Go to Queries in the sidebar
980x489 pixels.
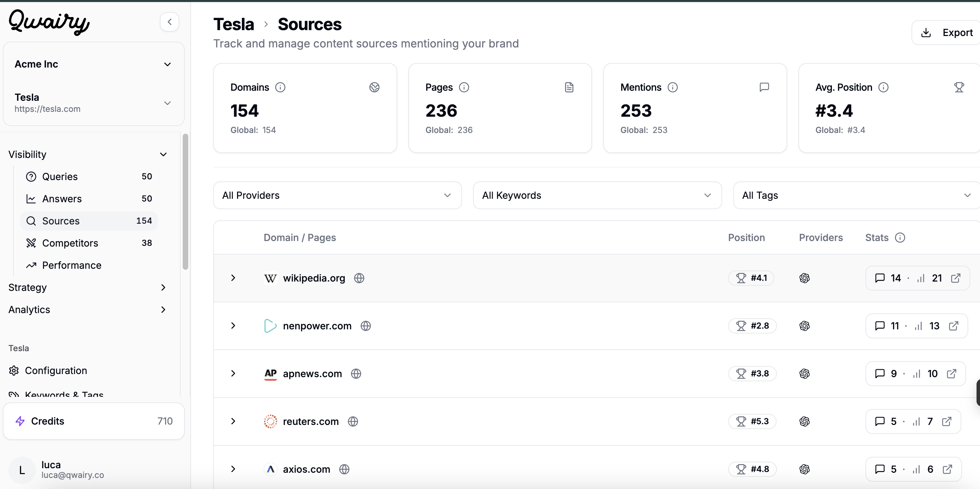[x=89, y=177]
